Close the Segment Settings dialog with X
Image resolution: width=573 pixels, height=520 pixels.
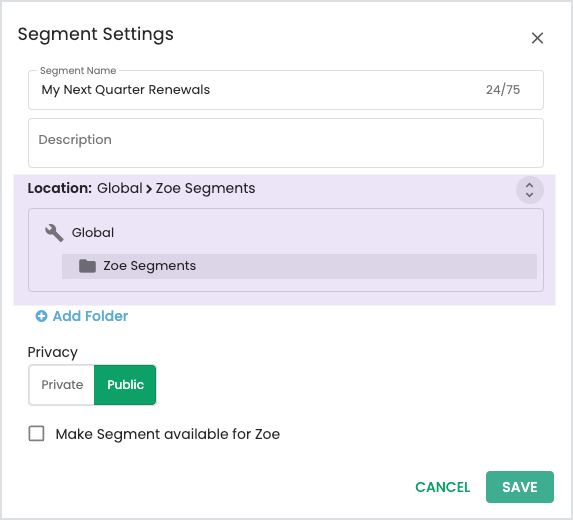click(537, 38)
